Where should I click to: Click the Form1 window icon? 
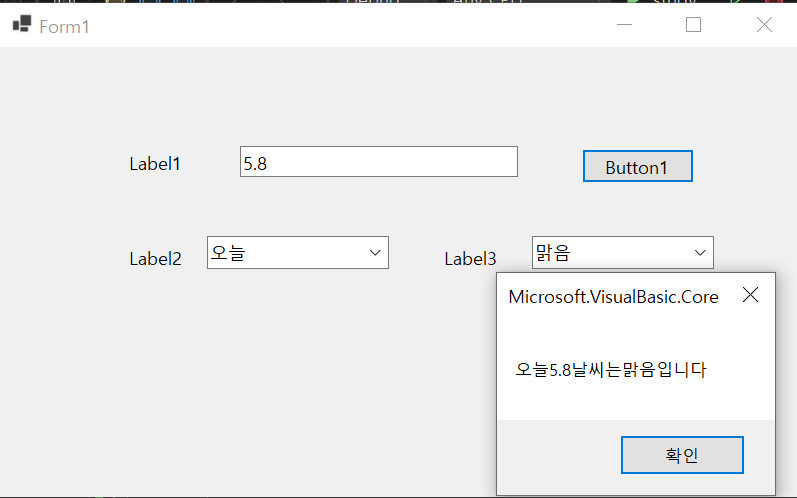click(x=22, y=24)
